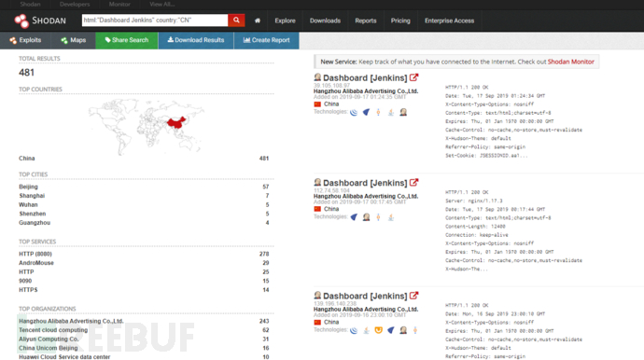Open Dashboard [Jenkins] title of 112.74.58.104
The height and width of the screenshot is (360, 644).
click(365, 183)
